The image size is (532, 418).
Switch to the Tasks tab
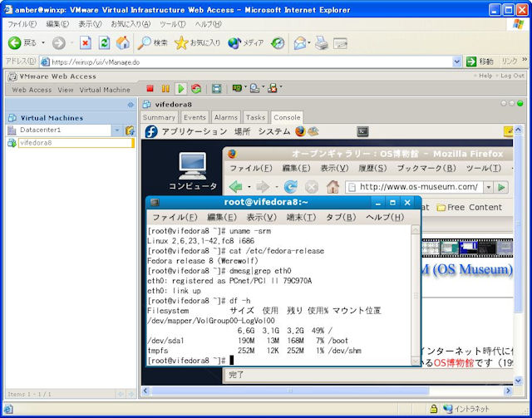[x=255, y=117]
